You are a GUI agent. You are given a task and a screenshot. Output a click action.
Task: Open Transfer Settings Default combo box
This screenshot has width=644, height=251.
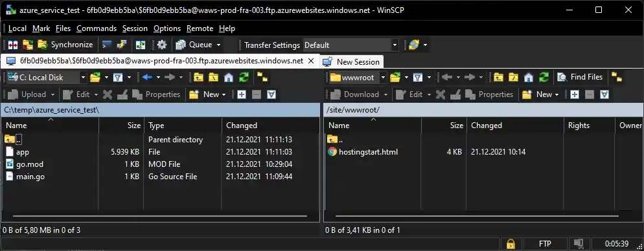pos(351,45)
